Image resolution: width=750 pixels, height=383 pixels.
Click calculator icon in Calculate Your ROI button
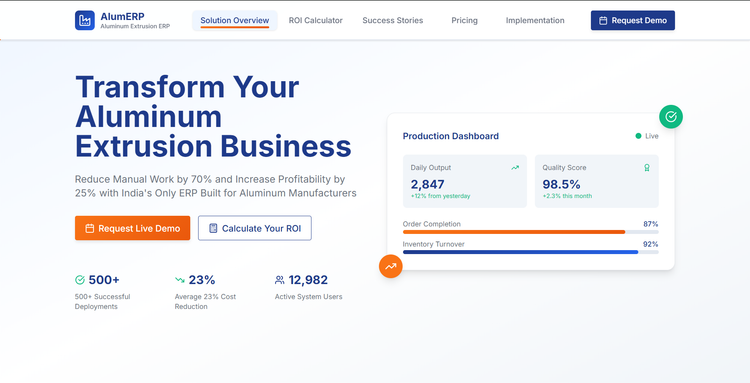(x=213, y=229)
